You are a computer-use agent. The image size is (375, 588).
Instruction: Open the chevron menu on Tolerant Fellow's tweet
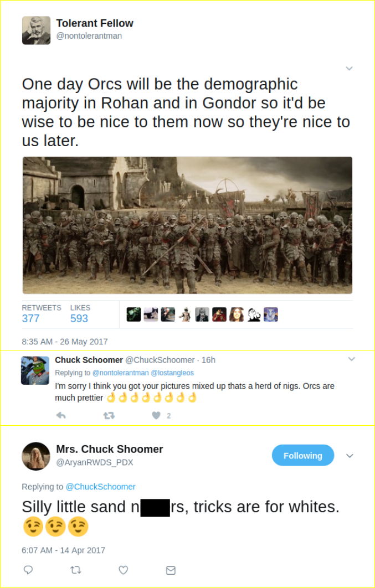point(349,68)
